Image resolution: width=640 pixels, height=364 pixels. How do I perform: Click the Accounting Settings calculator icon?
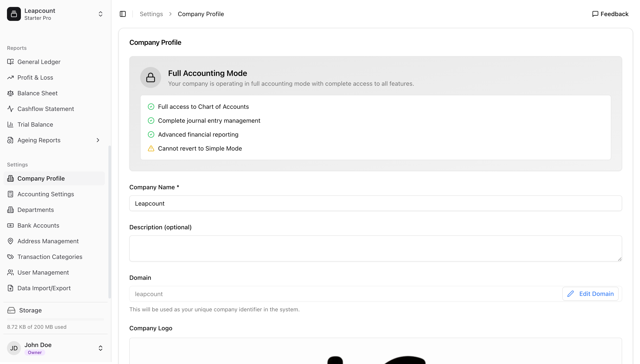[x=10, y=194]
